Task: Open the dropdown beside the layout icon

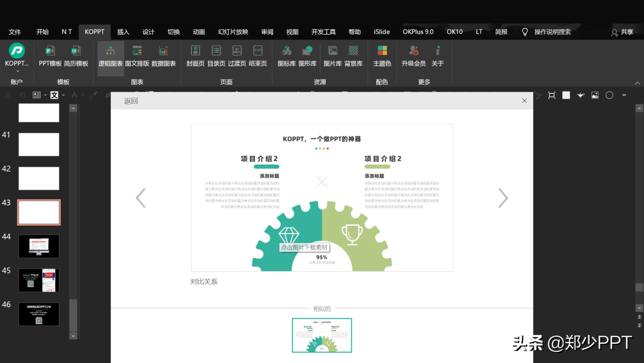Action: pyautogui.click(x=45, y=95)
